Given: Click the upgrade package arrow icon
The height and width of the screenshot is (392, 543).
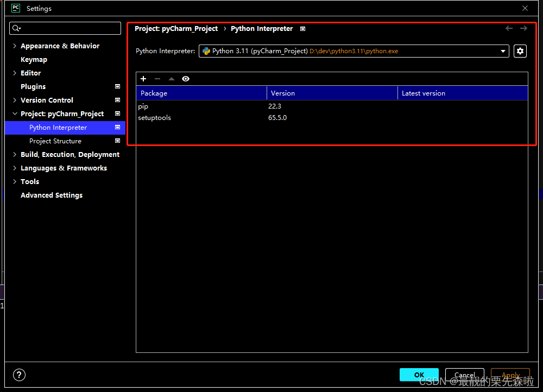Looking at the screenshot, I should click(x=172, y=79).
